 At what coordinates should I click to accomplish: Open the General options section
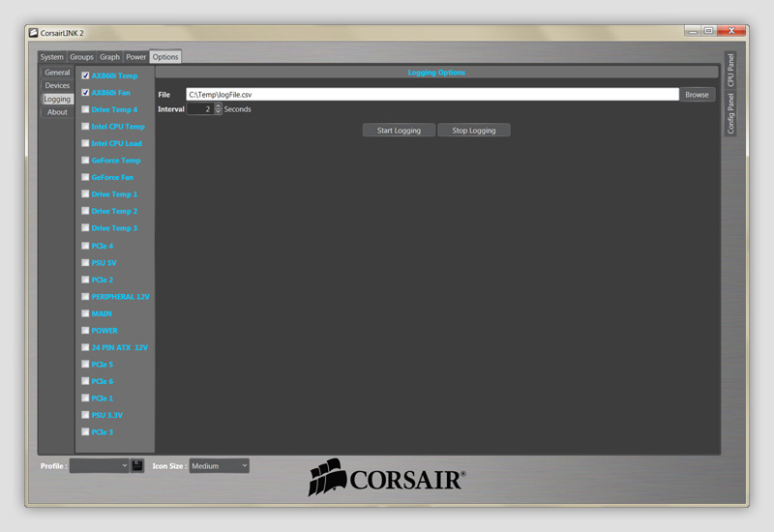[x=57, y=72]
